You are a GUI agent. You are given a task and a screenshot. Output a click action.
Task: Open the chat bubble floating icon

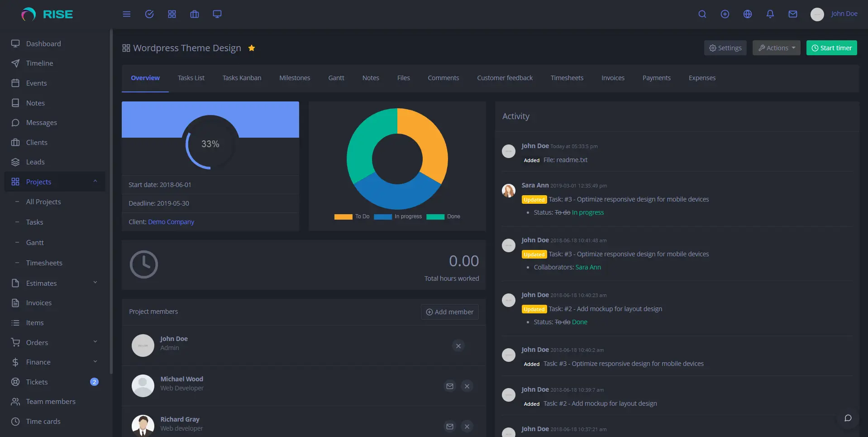[848, 418]
